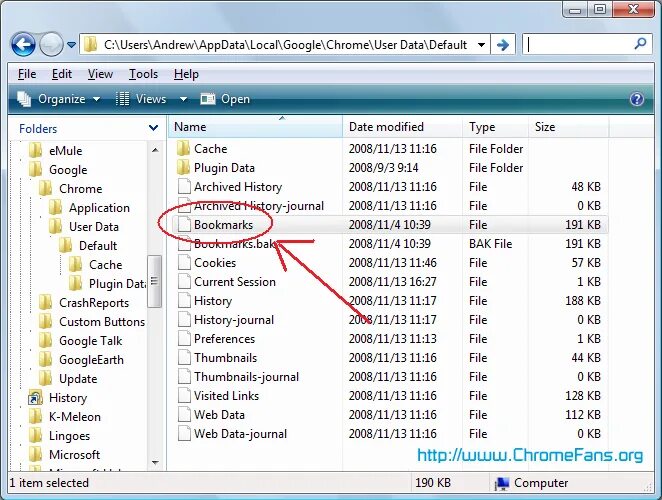
Task: Select Custom Buttons folder in the tree
Action: 92,322
